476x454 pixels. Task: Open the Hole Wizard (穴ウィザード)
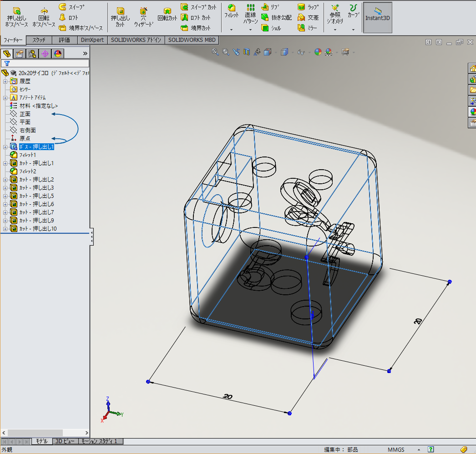[x=144, y=17]
